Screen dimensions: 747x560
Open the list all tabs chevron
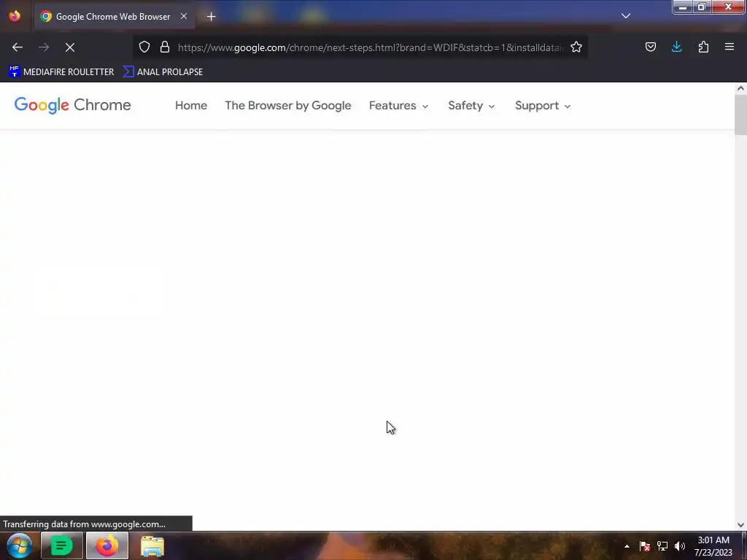click(625, 16)
